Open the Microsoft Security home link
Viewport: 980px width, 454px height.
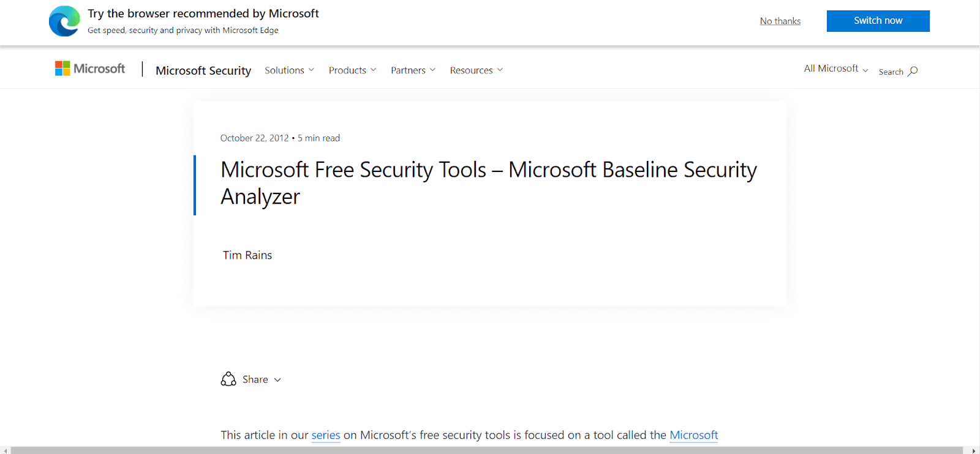[x=203, y=70]
